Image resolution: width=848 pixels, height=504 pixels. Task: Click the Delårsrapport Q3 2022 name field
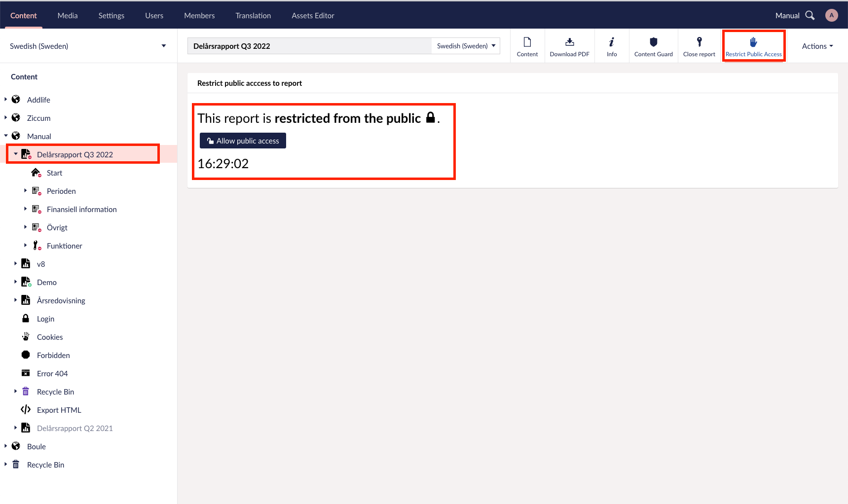309,46
